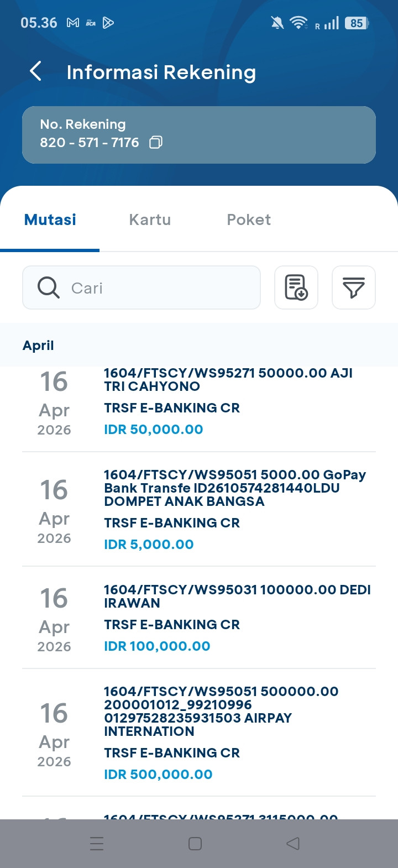The width and height of the screenshot is (398, 868).
Task: Tap the back arrow icon
Action: click(x=36, y=71)
